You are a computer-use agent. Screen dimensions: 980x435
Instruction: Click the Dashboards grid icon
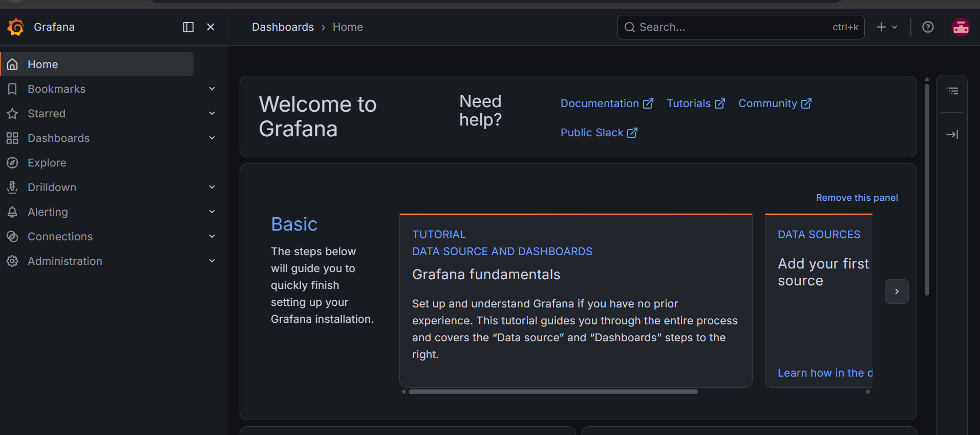12,138
